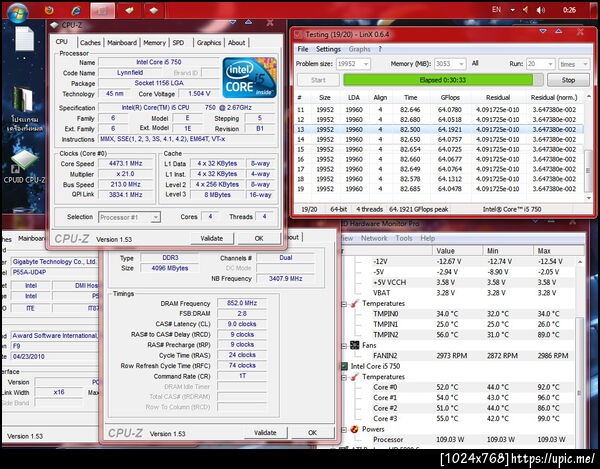Switch to the About tab in CPU-Z
Screen dimensions: 600x469
click(x=236, y=43)
